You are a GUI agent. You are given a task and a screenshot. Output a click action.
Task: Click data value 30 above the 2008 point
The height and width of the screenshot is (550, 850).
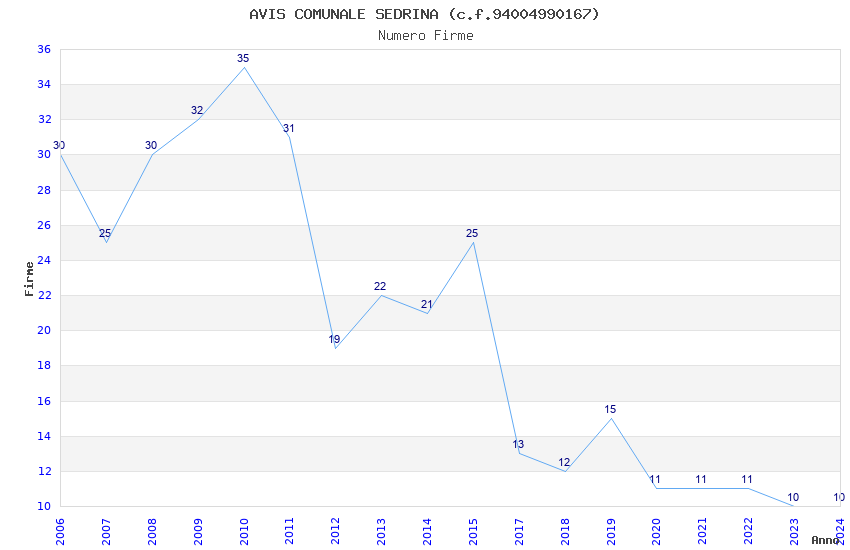[151, 145]
